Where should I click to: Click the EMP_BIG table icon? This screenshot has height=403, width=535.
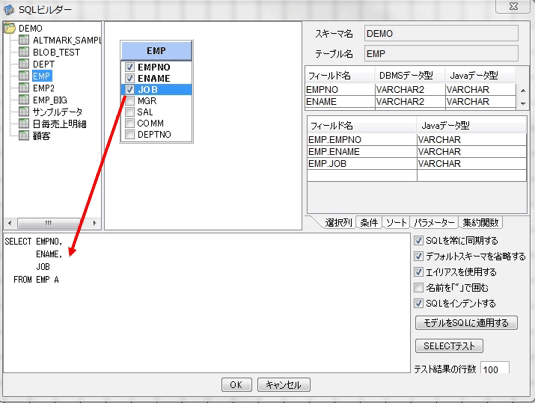24,100
